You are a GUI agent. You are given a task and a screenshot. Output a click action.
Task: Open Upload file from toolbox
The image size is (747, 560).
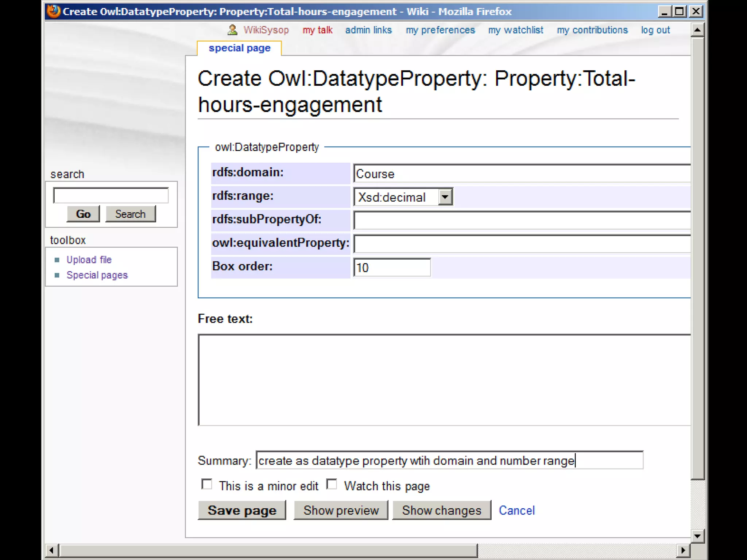(89, 260)
